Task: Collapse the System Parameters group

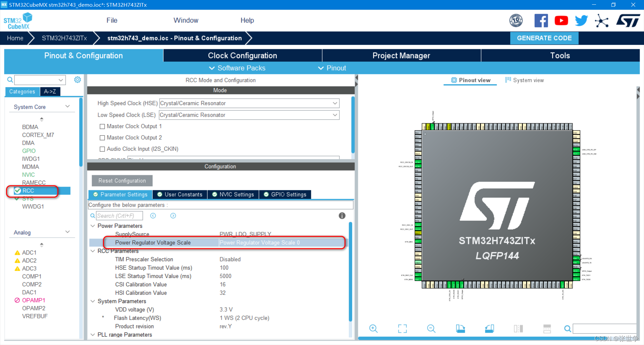Action: (x=93, y=301)
